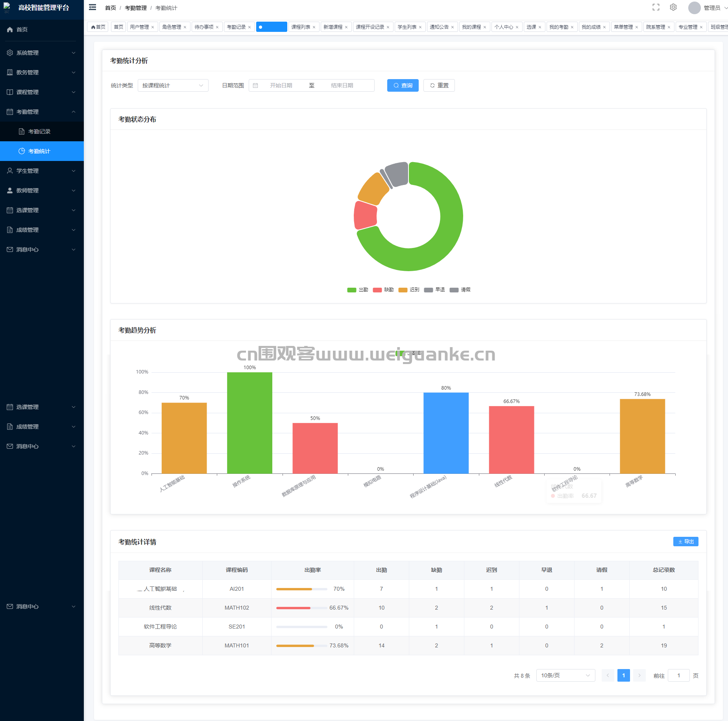Toggle 缺勤 legend item visibility
Viewport: 728px width, 721px height.
pos(383,290)
